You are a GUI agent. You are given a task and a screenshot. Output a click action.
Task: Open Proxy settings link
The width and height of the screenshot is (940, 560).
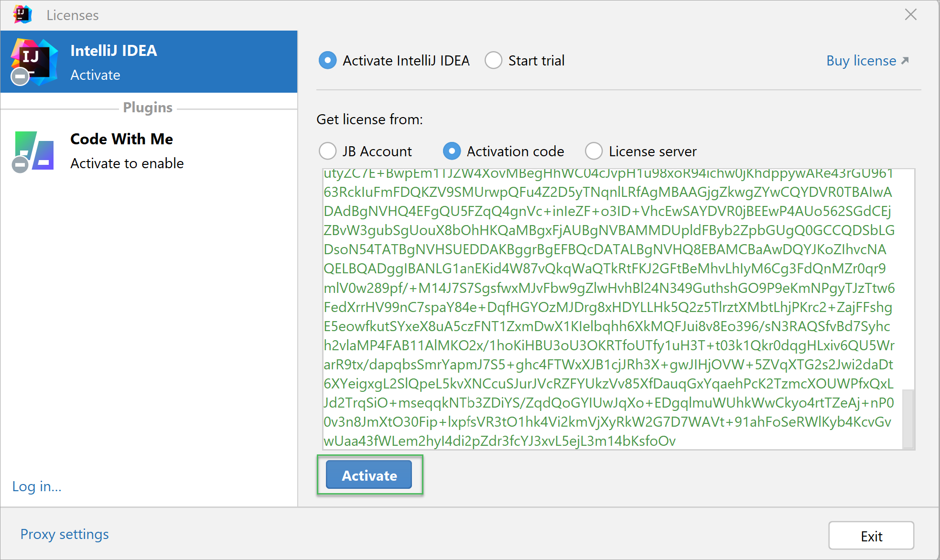(65, 534)
